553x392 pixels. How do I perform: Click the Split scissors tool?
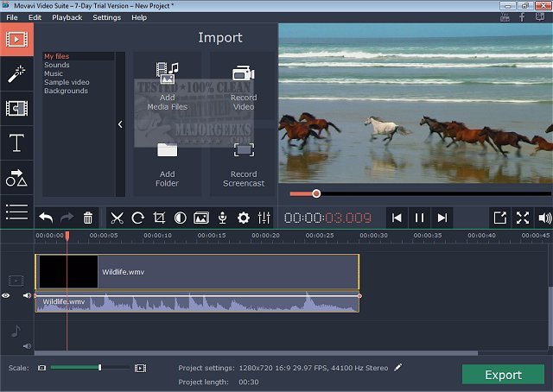(x=118, y=218)
